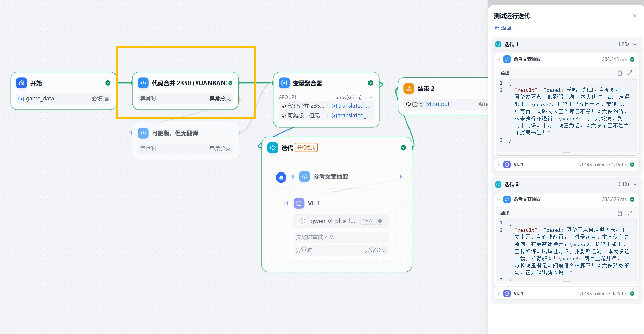Click the 迭代 2 icon in test panel

point(498,184)
